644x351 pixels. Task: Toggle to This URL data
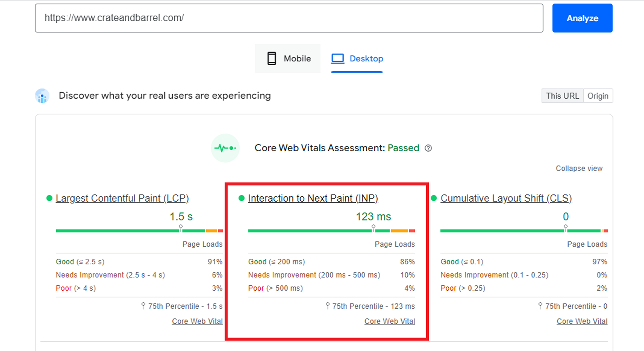562,96
